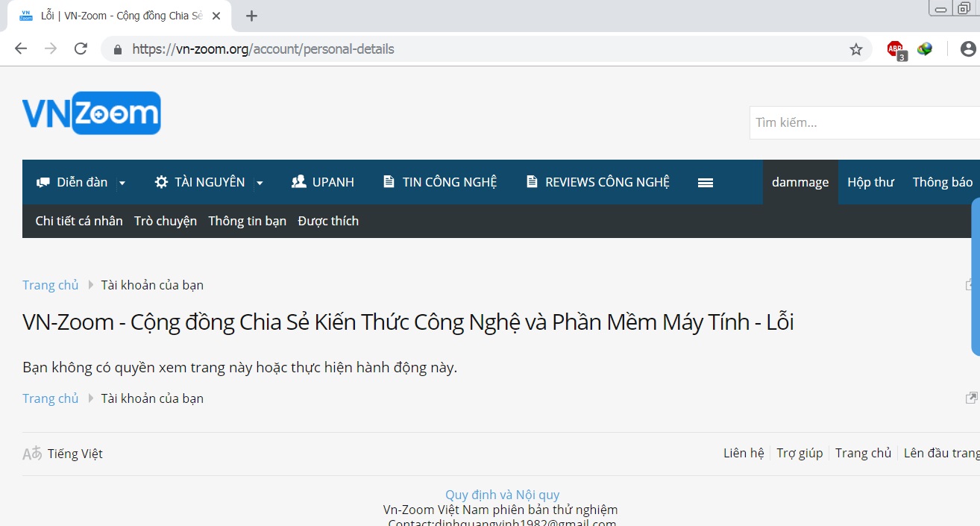Screen dimensions: 980x526
Task: Open the Chrome profile avatar icon
Action: (x=968, y=49)
